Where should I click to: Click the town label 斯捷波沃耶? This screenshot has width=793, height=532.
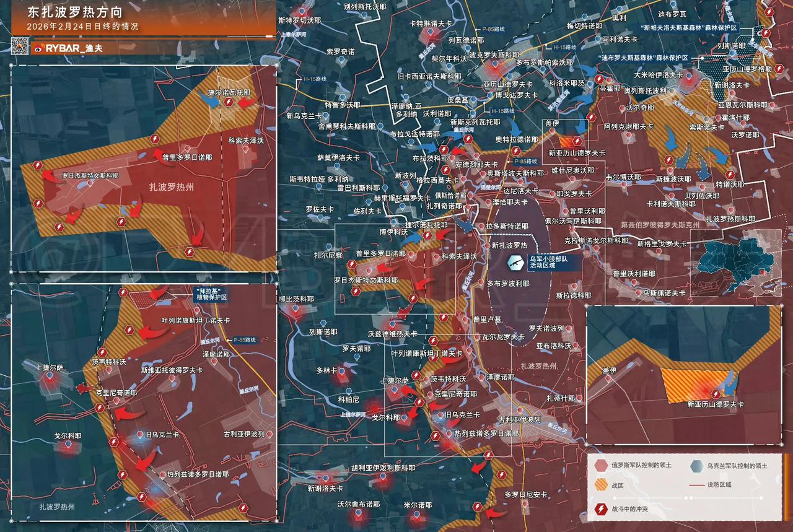click(x=673, y=179)
